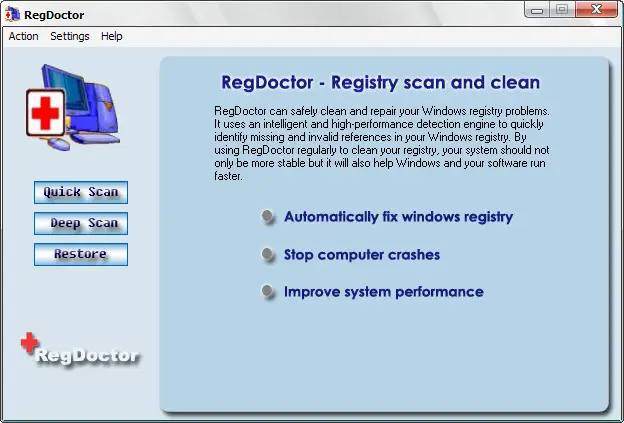
Task: Click the RegDoctor logo at bottom left
Action: click(x=80, y=350)
